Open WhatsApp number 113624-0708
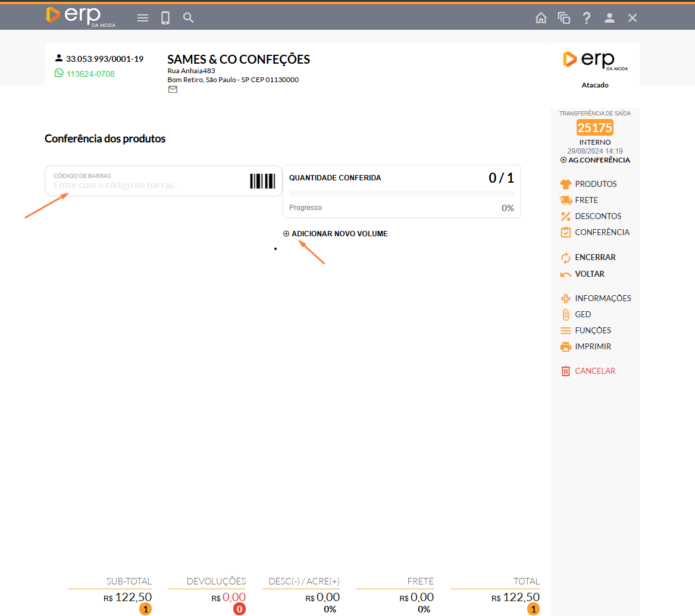This screenshot has height=616, width=695. [x=90, y=74]
